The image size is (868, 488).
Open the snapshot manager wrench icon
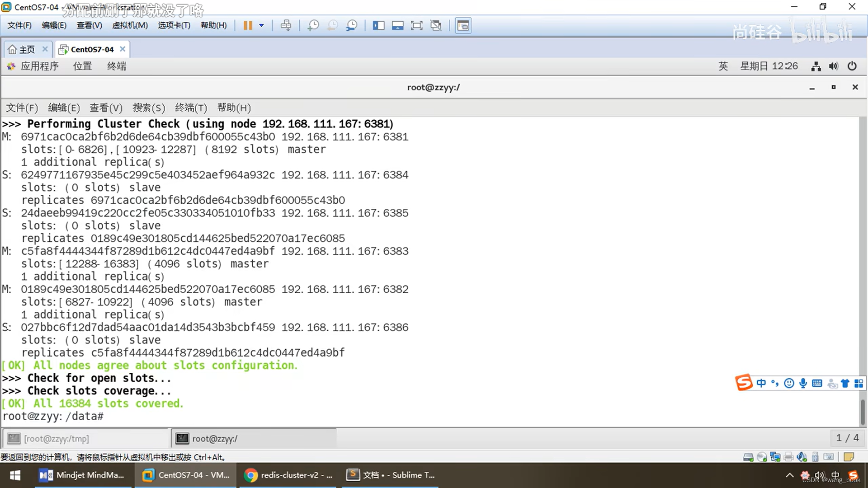pos(352,25)
